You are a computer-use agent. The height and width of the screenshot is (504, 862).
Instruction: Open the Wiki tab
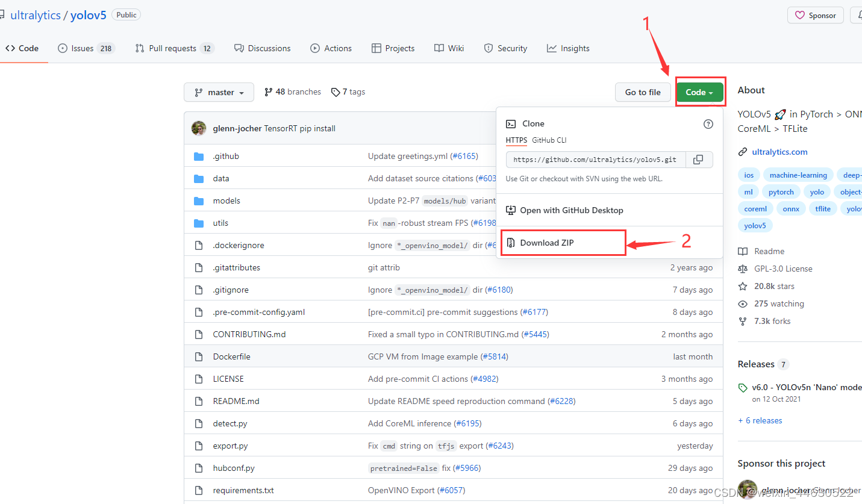tap(449, 48)
